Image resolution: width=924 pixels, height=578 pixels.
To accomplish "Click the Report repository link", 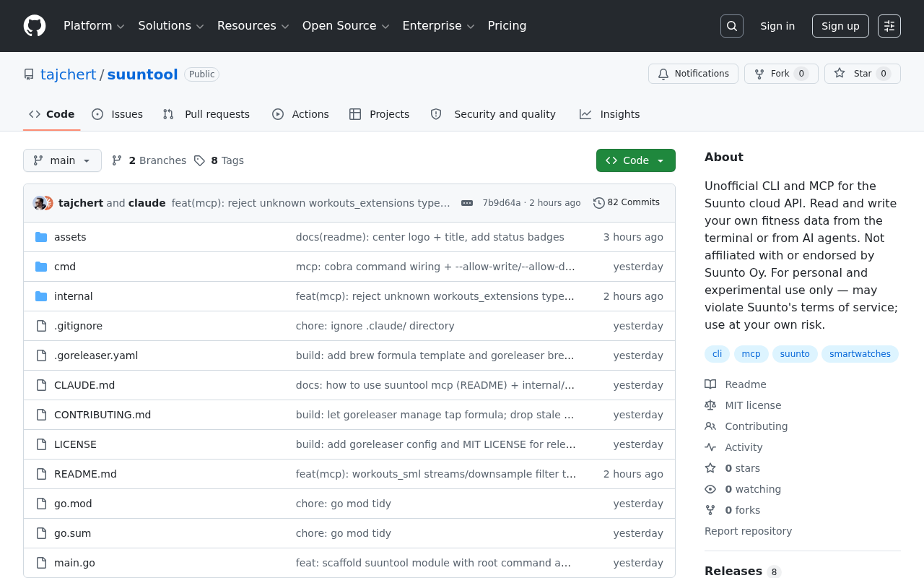I will tap(748, 531).
